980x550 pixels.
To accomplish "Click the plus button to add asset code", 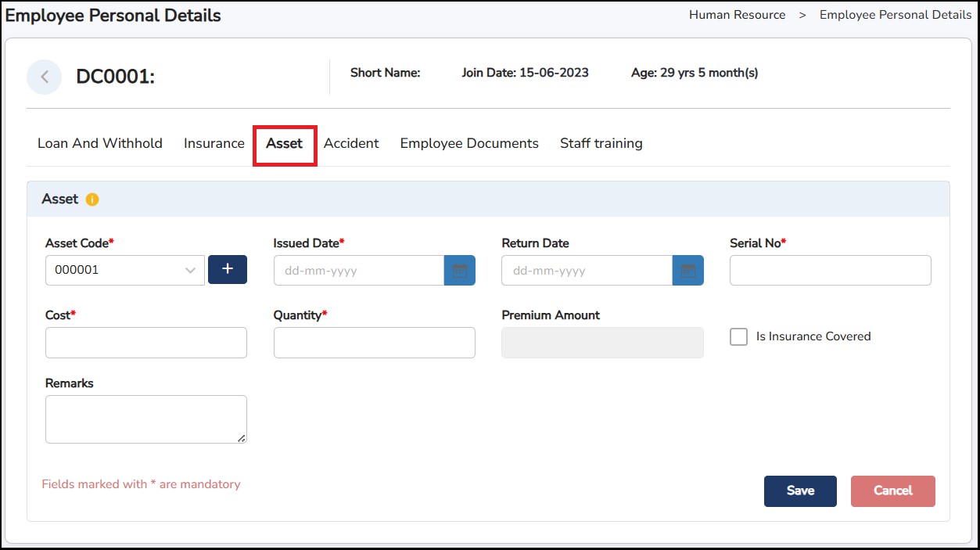I will click(x=228, y=269).
